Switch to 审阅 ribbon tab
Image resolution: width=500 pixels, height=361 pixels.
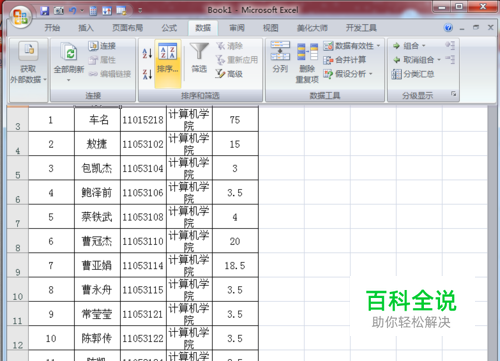point(237,28)
